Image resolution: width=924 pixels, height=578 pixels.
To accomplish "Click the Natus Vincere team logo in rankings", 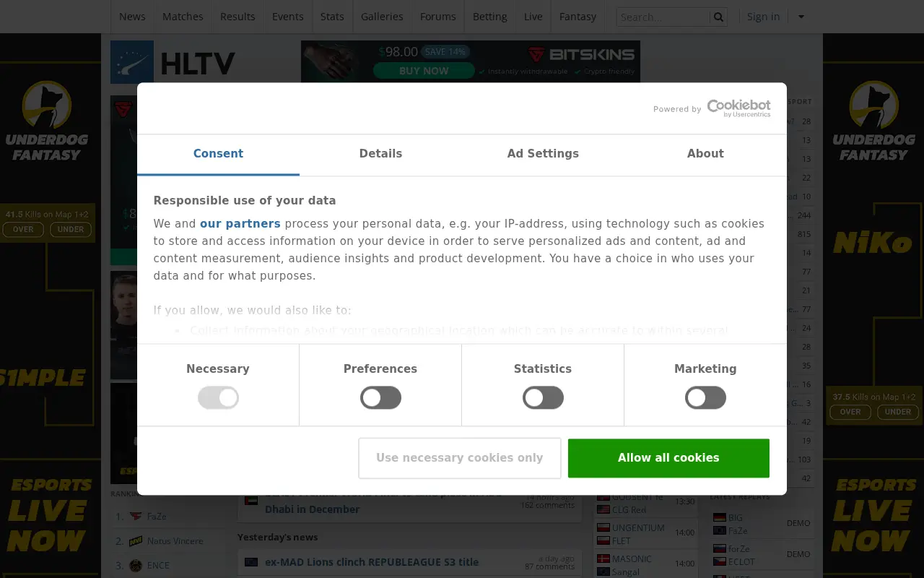I will 136,540.
